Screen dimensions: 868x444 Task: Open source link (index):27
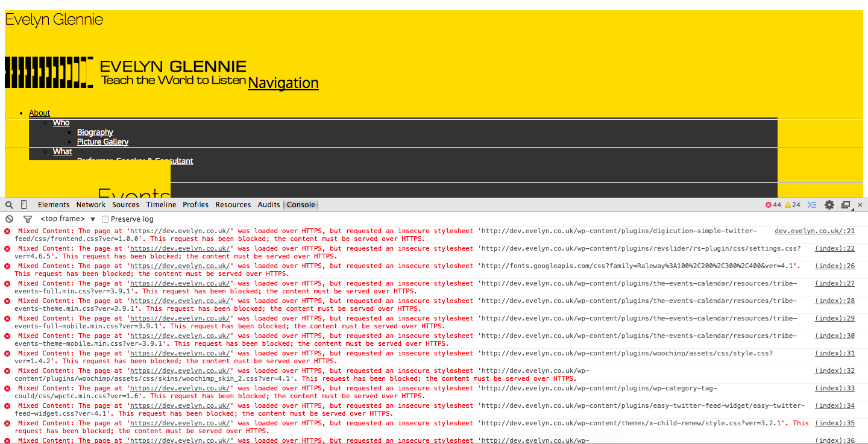point(835,283)
